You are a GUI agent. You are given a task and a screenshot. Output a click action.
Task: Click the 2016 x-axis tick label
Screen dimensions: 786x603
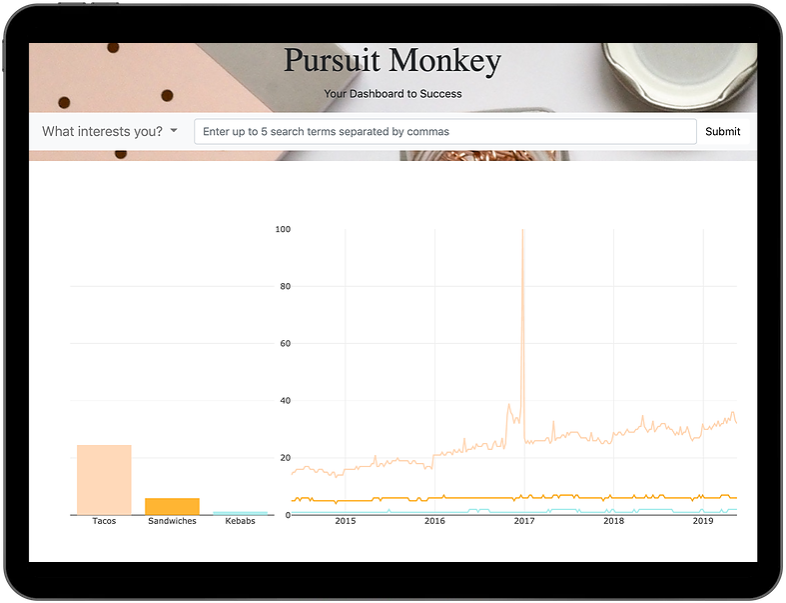pos(435,521)
